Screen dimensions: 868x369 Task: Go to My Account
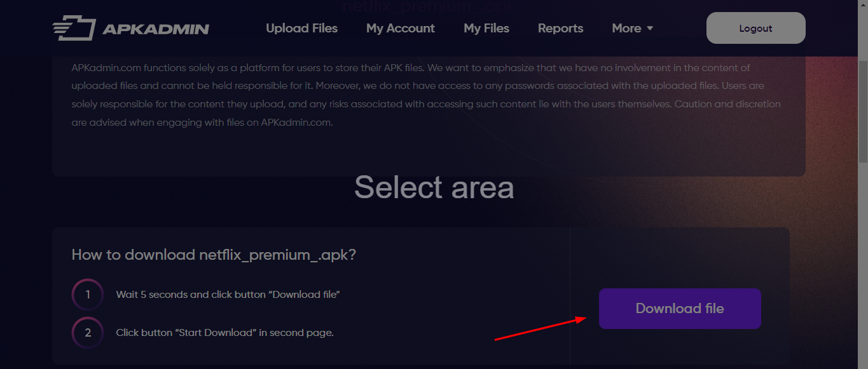[401, 29]
